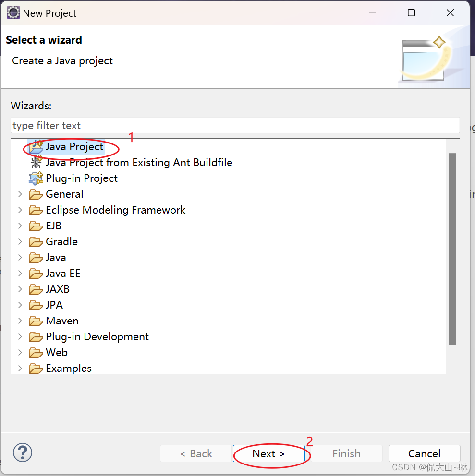The image size is (475, 476).
Task: Expand the General category
Action: [20, 194]
